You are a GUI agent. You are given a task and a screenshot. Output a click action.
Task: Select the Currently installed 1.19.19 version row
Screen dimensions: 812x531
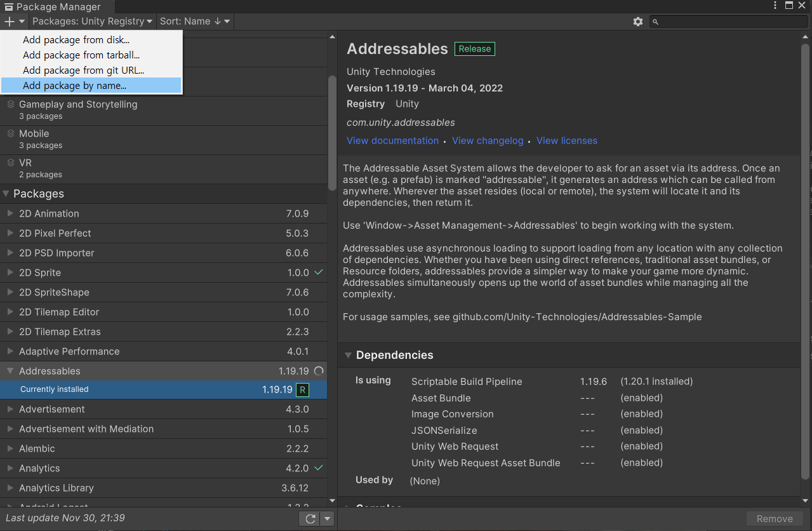click(164, 389)
